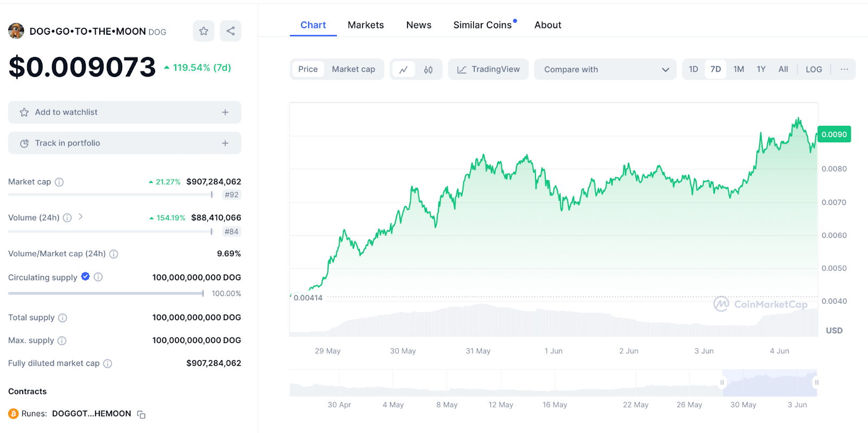Open the Compare with dropdown
This screenshot has width=868, height=433.
[605, 69]
